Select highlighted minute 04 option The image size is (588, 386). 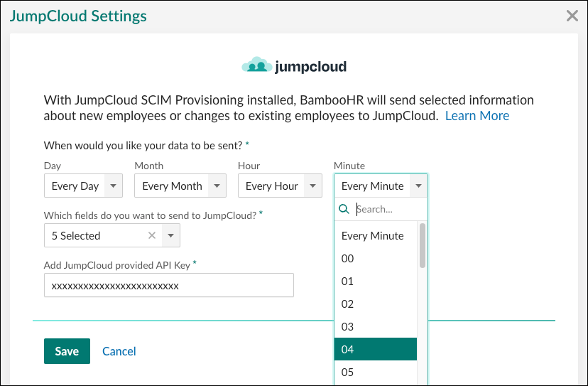coord(348,350)
